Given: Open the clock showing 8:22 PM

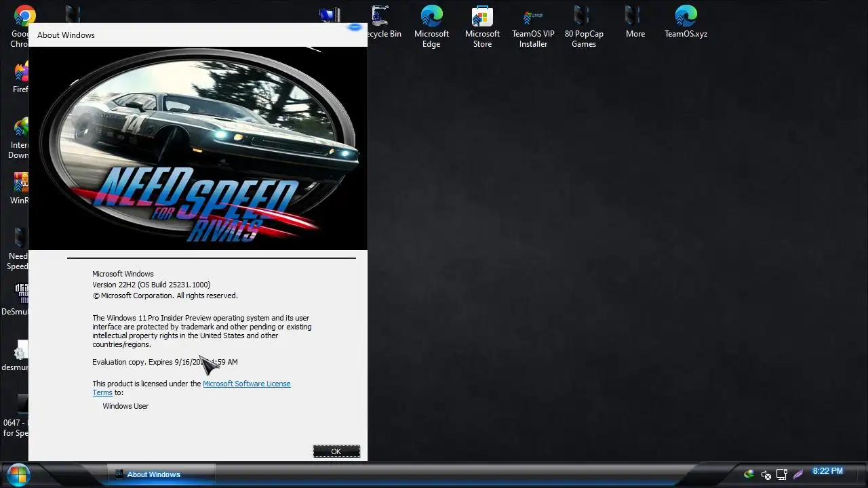Looking at the screenshot, I should 827,471.
